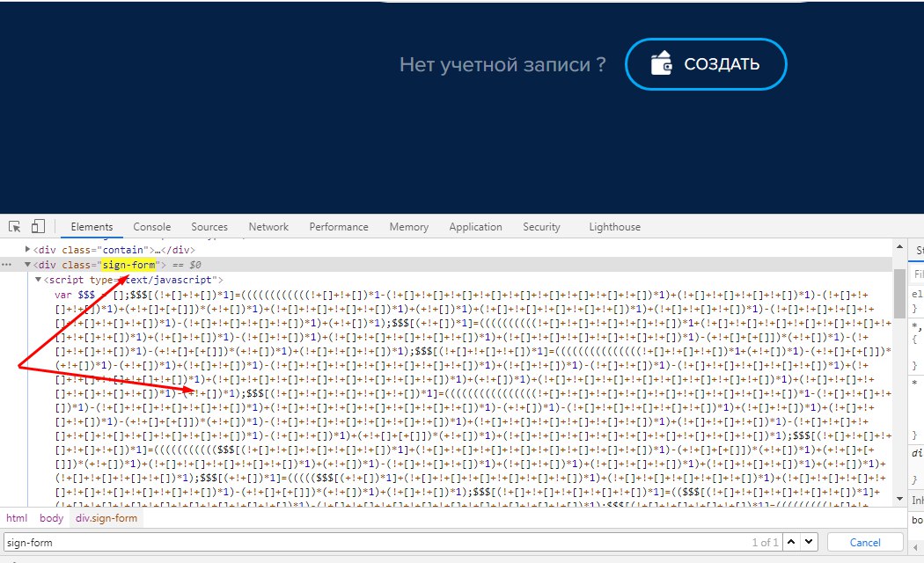Click the Elements panel scroll up arrow
Viewport: 924px width, 563px height.
click(x=899, y=247)
